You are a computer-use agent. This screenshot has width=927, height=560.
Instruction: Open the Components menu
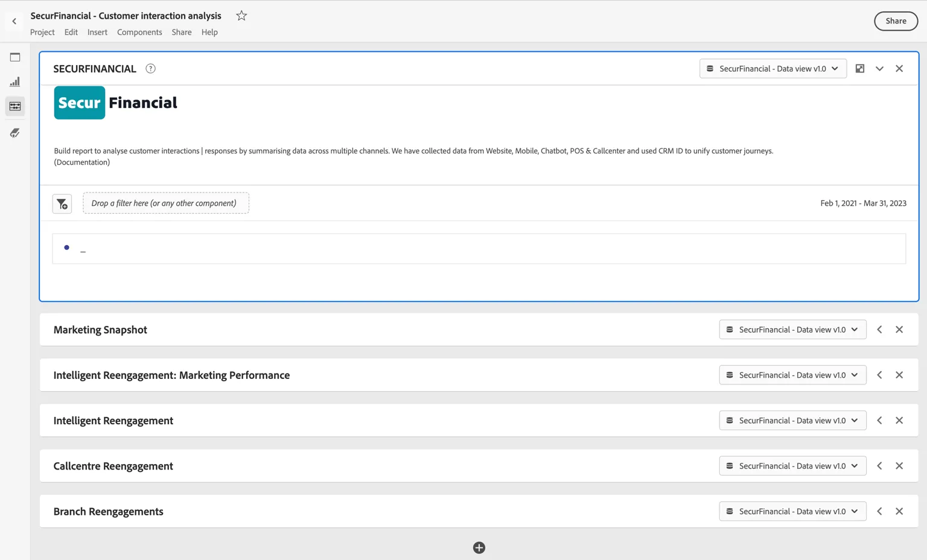coord(139,33)
